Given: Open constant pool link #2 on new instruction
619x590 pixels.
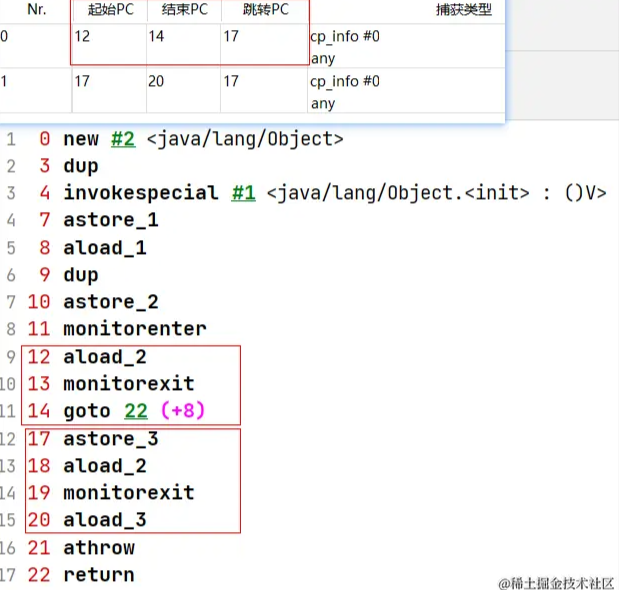Looking at the screenshot, I should [x=123, y=139].
